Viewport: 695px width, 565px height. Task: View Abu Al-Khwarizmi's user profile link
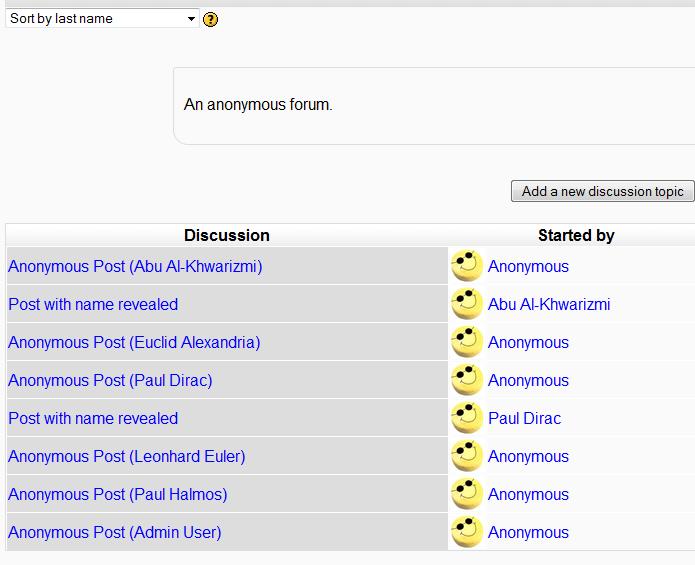(549, 304)
